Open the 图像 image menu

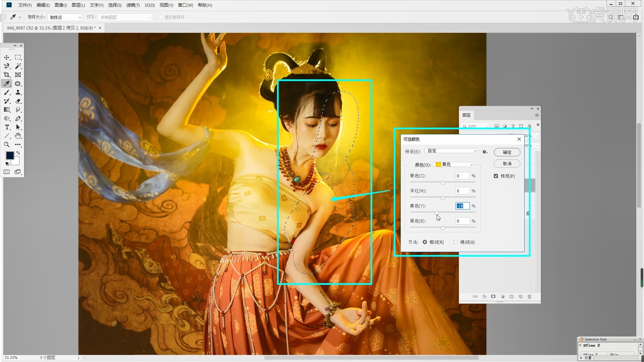(x=61, y=5)
